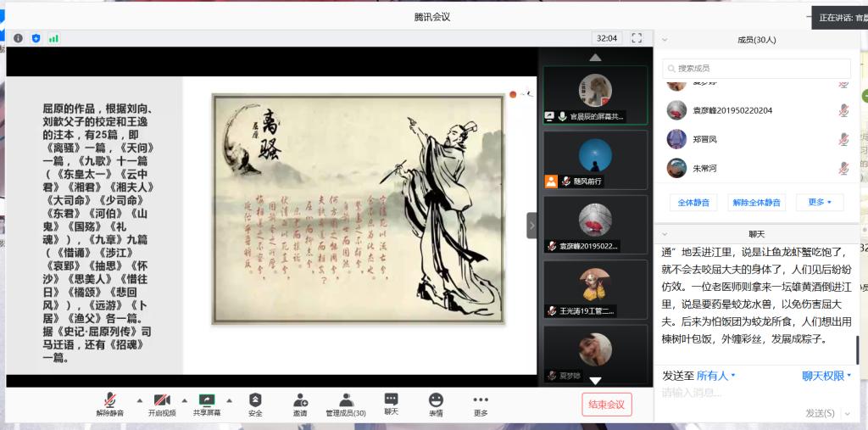Click the muted mic icon on 随风前行 tile
This screenshot has height=430, width=868.
(x=565, y=181)
